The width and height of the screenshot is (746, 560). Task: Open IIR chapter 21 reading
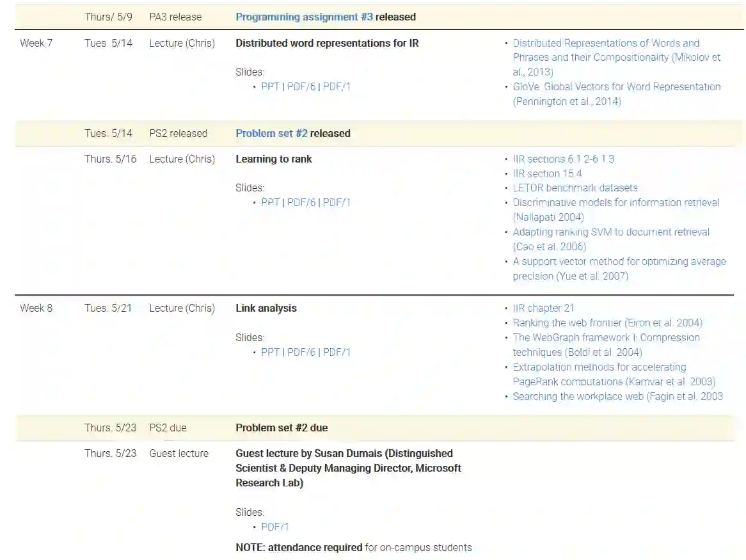tap(543, 308)
